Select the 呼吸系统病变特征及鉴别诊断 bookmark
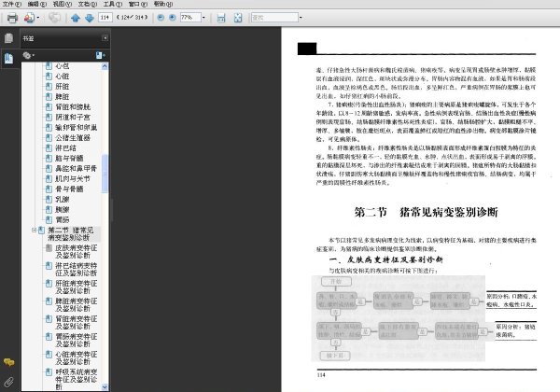This screenshot has width=560, height=392. (x=77, y=379)
